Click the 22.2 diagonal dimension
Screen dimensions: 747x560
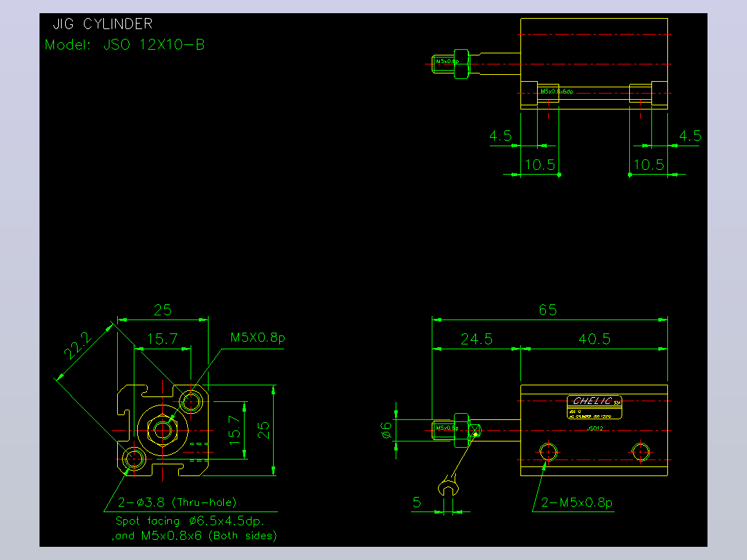coord(78,346)
